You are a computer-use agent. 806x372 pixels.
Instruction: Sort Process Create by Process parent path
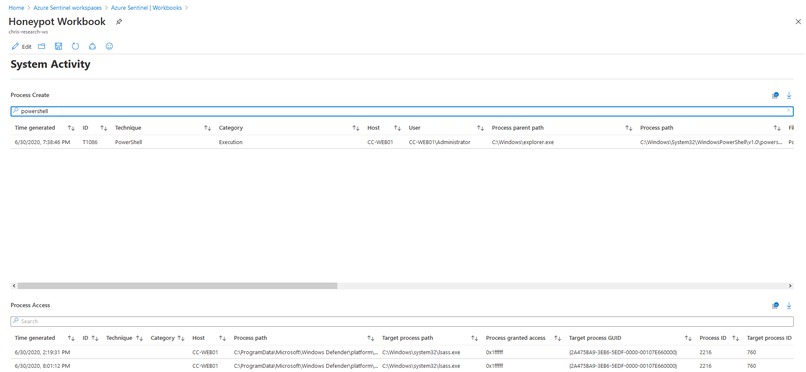(629, 128)
